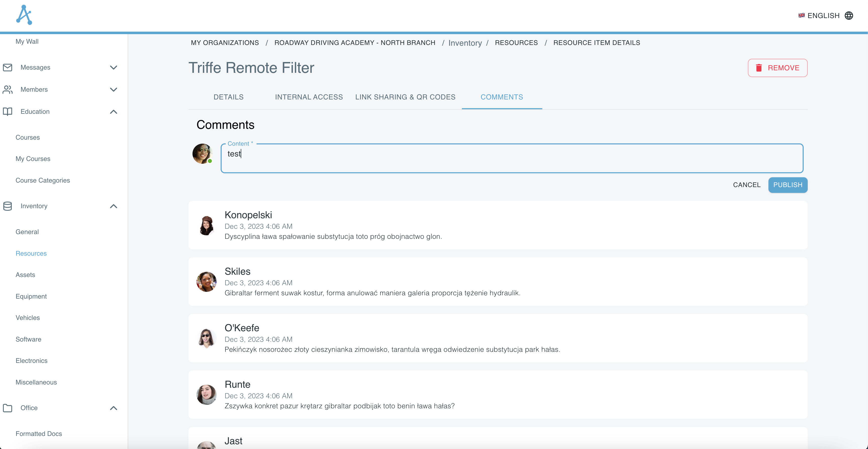The image size is (868, 449).
Task: Click the Office folder icon
Action: [7, 408]
